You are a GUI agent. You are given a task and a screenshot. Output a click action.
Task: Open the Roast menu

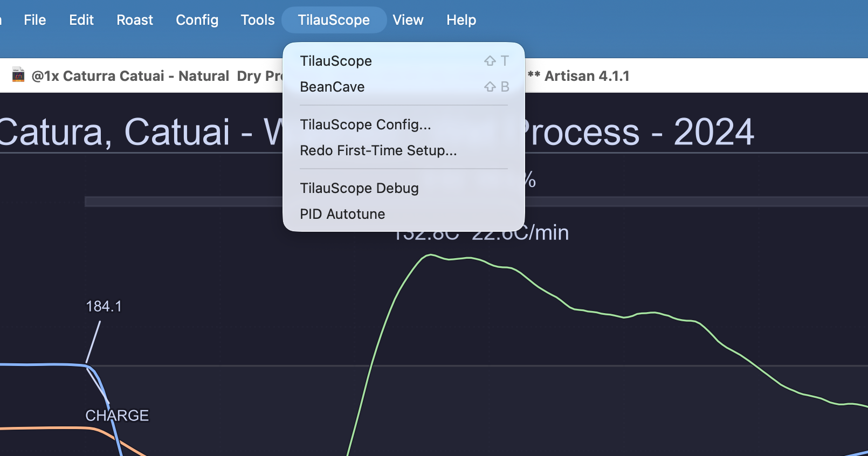(x=135, y=20)
